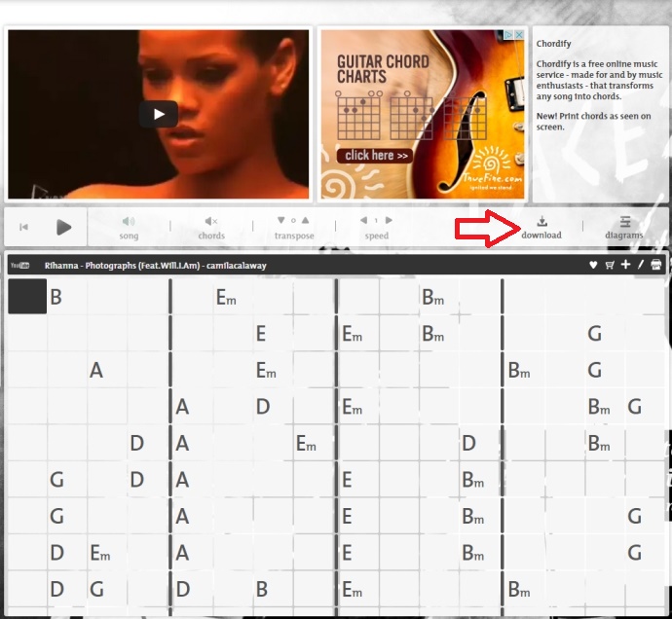Decrease speed with the left triangle
The image size is (672, 619).
coord(364,220)
